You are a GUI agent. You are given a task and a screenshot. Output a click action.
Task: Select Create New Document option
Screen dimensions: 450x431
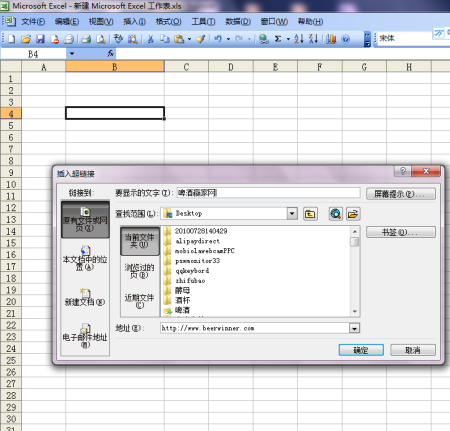click(x=85, y=298)
